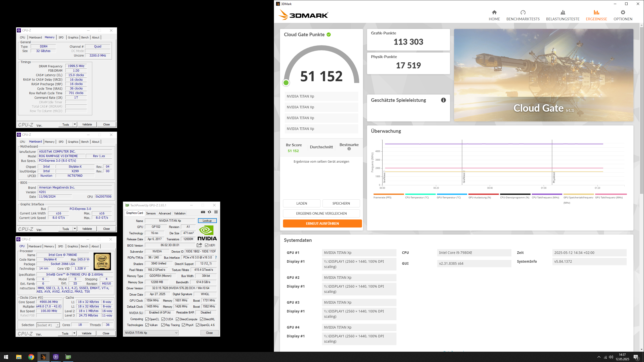Viewport: 644px width, 362px height.
Task: Toggle DirectCompute checkbox in GPU-Z
Action: click(x=178, y=319)
